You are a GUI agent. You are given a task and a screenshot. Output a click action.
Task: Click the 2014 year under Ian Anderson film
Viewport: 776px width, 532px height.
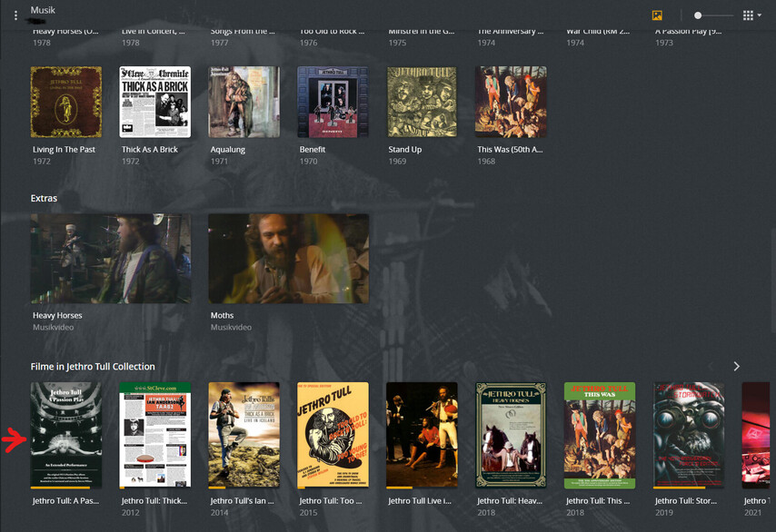coord(219,513)
